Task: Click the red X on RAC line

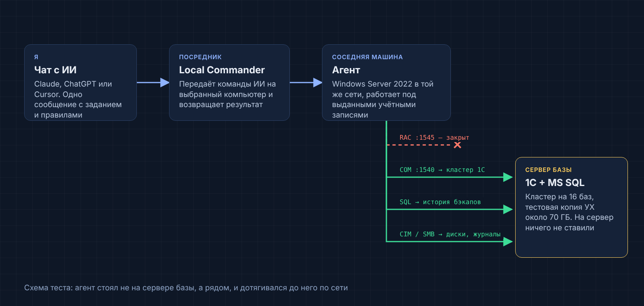Action: coord(457,145)
